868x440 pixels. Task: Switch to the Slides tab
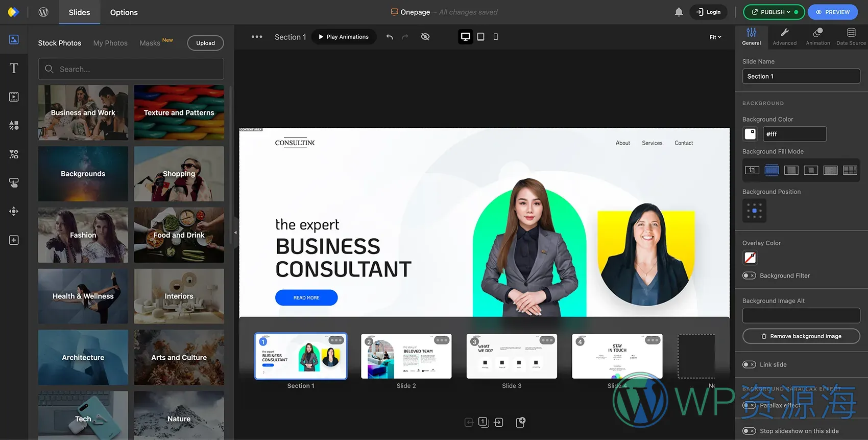79,12
